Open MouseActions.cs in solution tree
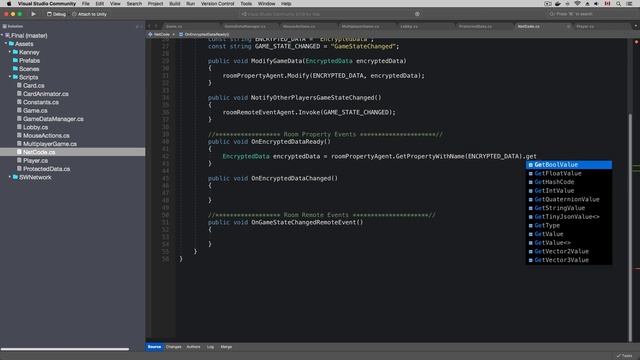The width and height of the screenshot is (640, 360). [x=46, y=136]
